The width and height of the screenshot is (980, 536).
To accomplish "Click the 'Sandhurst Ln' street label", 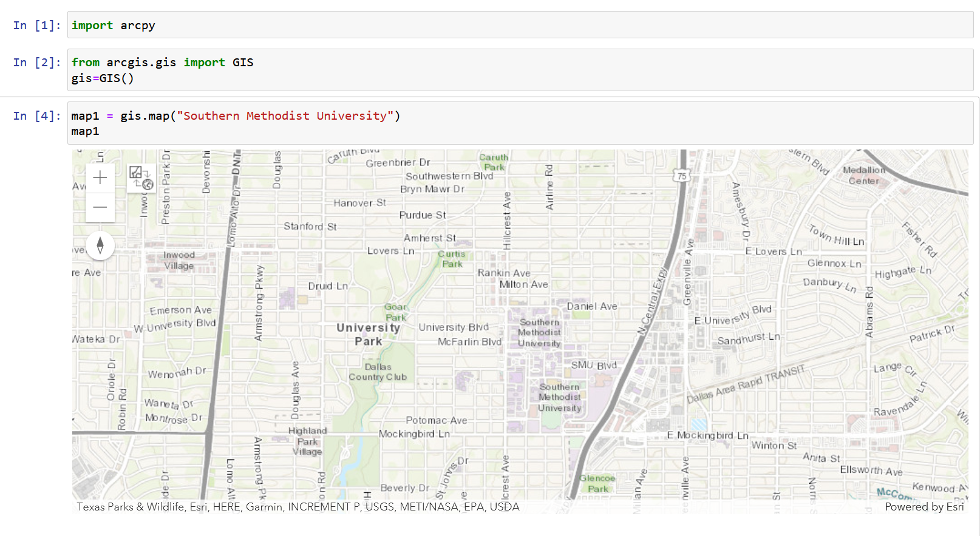I will pos(749,339).
